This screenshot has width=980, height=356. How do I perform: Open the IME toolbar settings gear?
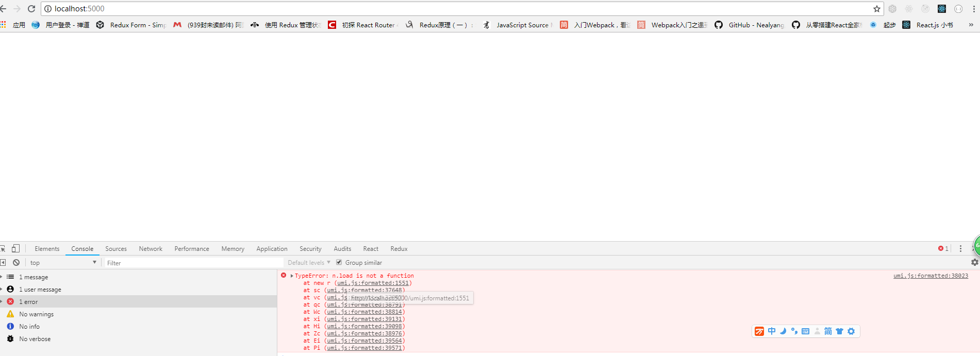click(x=851, y=331)
